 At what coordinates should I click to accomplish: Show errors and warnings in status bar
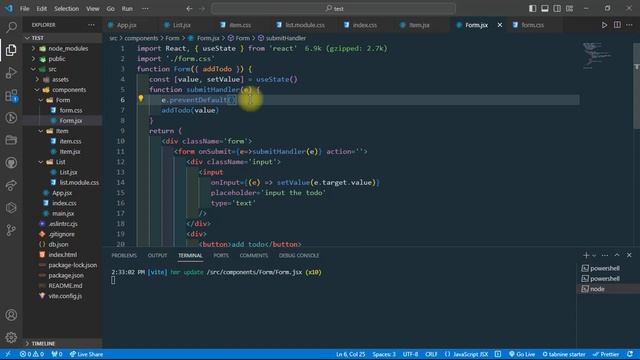click(x=32, y=354)
